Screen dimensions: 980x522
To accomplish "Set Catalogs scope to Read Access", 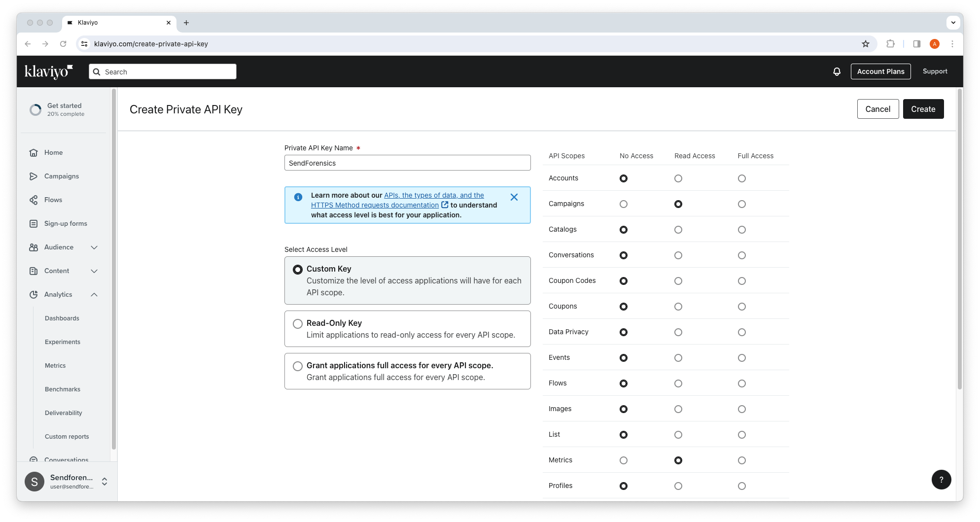I will pyautogui.click(x=678, y=230).
